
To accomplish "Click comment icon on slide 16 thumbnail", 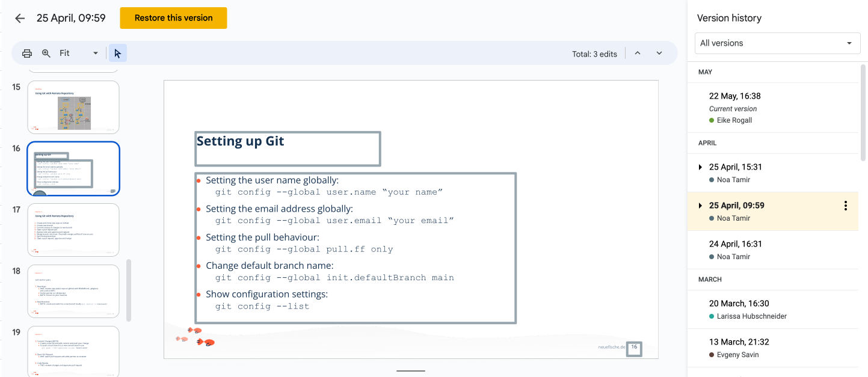I will click(x=113, y=191).
